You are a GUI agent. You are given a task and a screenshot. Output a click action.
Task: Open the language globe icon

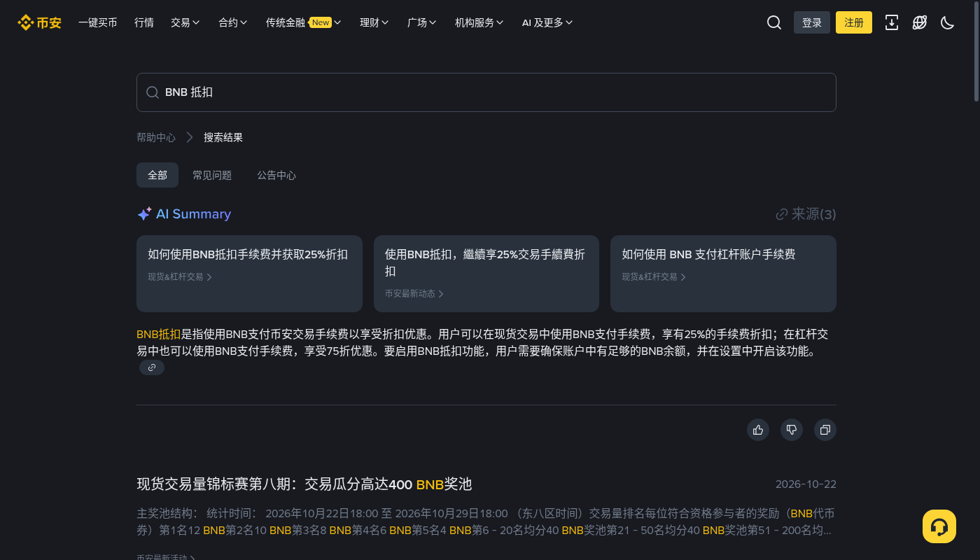click(x=920, y=22)
